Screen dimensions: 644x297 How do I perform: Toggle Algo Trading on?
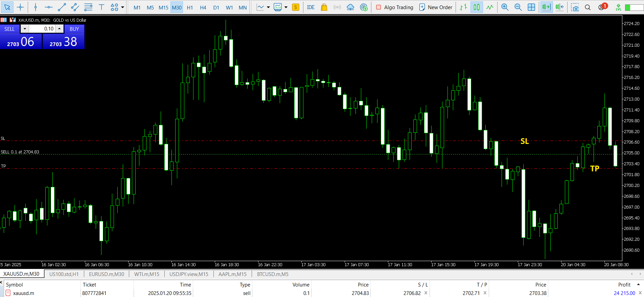click(x=394, y=7)
